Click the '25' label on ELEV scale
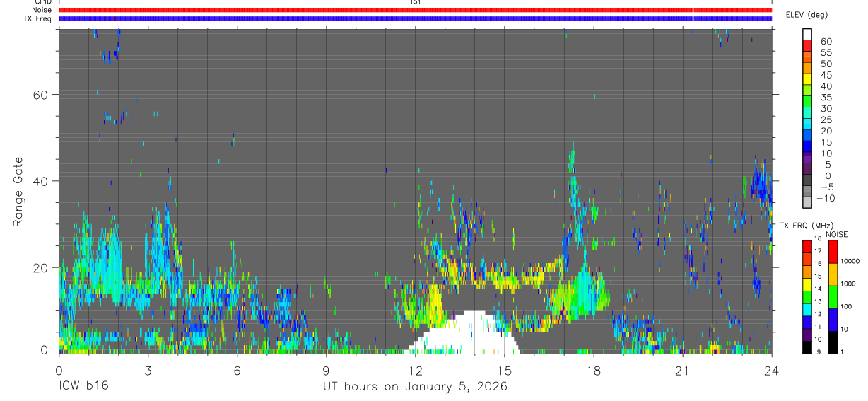868x401 pixels. (825, 120)
